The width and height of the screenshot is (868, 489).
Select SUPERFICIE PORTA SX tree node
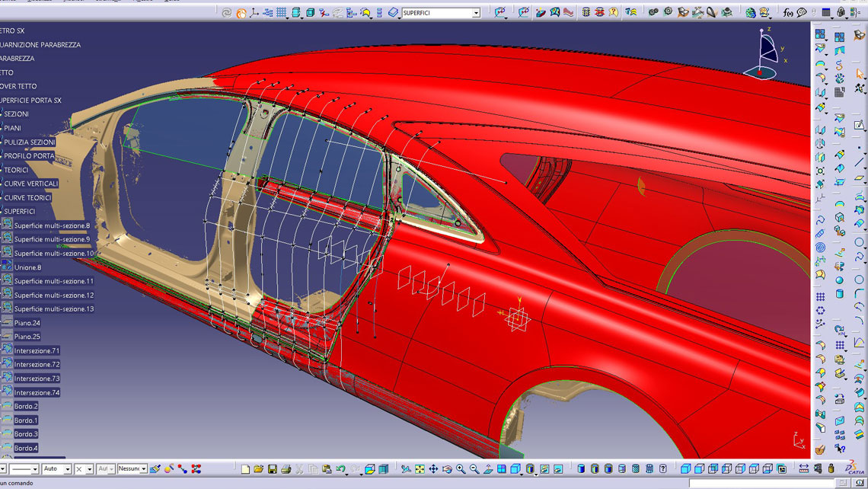click(30, 101)
